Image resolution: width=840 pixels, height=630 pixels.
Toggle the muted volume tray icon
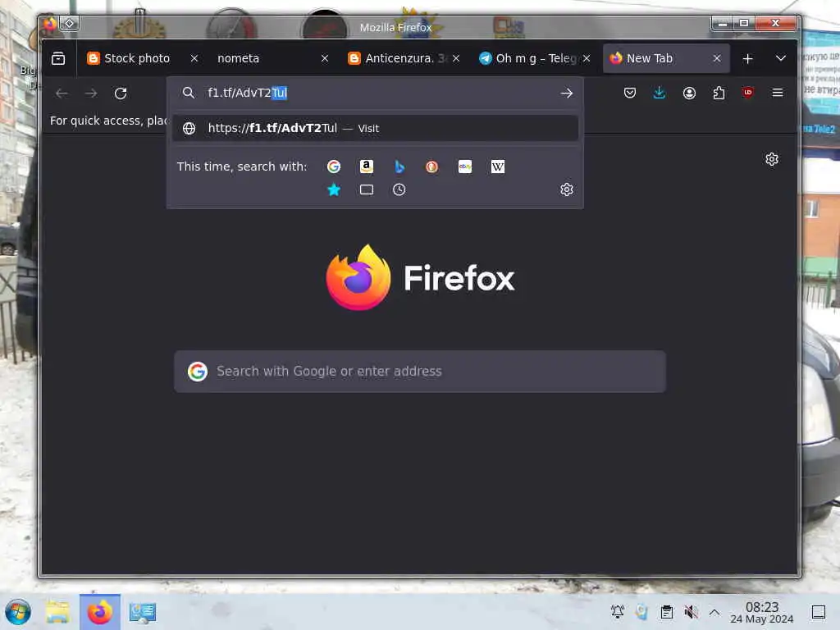point(691,612)
